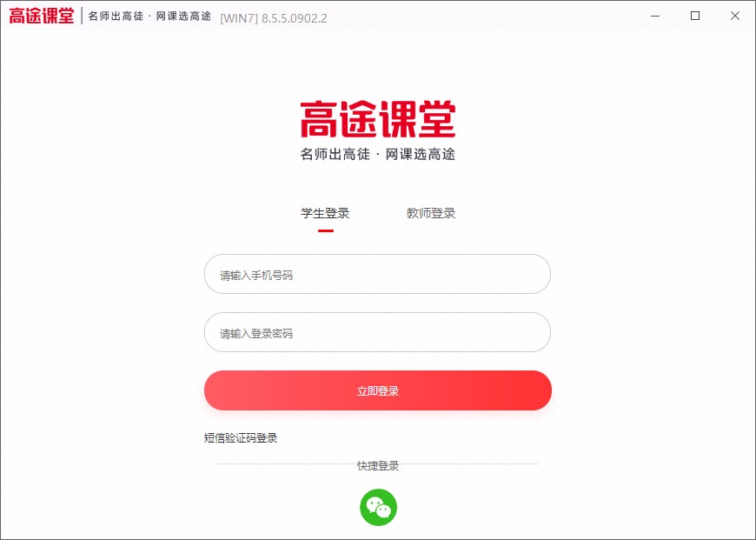
Task: Click the divider line right of 快捷登录
Action: [x=469, y=464]
